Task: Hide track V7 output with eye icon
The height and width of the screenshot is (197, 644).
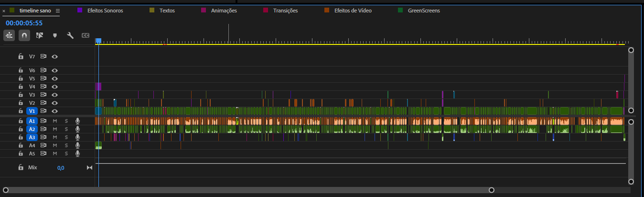Action: tap(55, 56)
